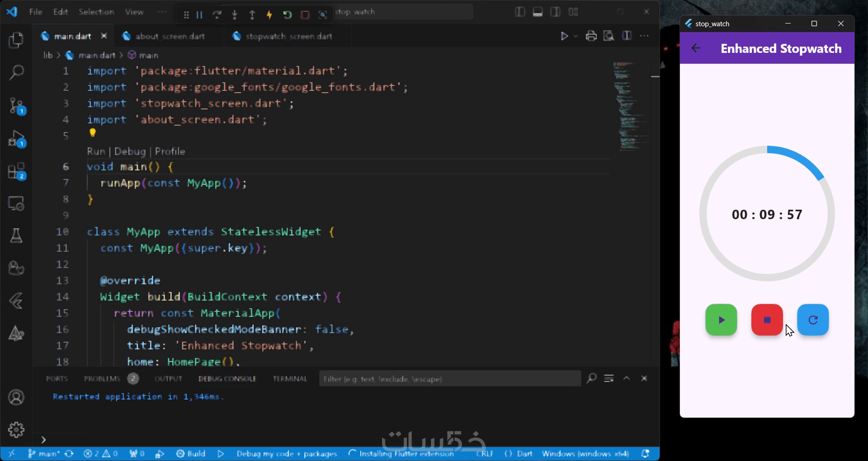868x461 pixels.
Task: Open the Remote Explorer view
Action: pyautogui.click(x=16, y=203)
